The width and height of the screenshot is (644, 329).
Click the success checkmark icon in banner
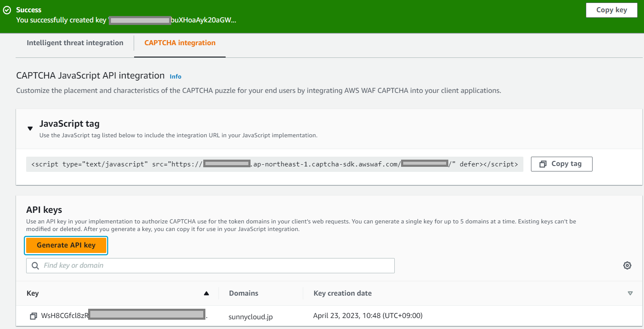pyautogui.click(x=7, y=10)
